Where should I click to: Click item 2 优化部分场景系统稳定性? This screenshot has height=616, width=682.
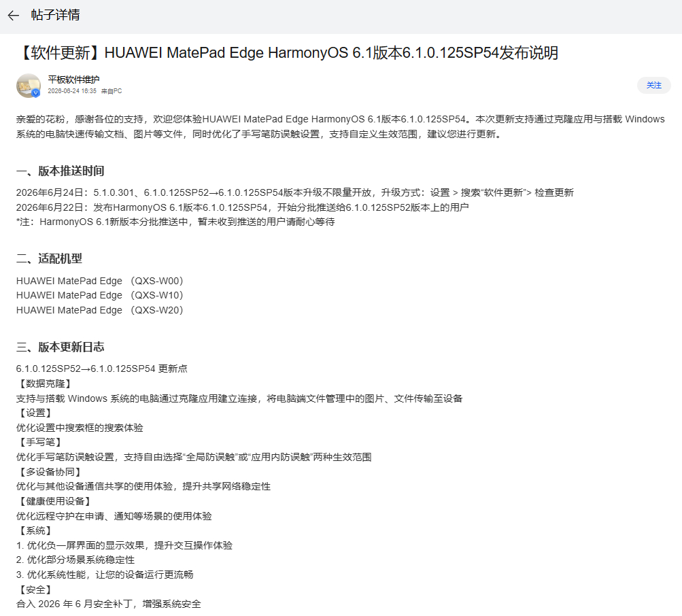75,560
